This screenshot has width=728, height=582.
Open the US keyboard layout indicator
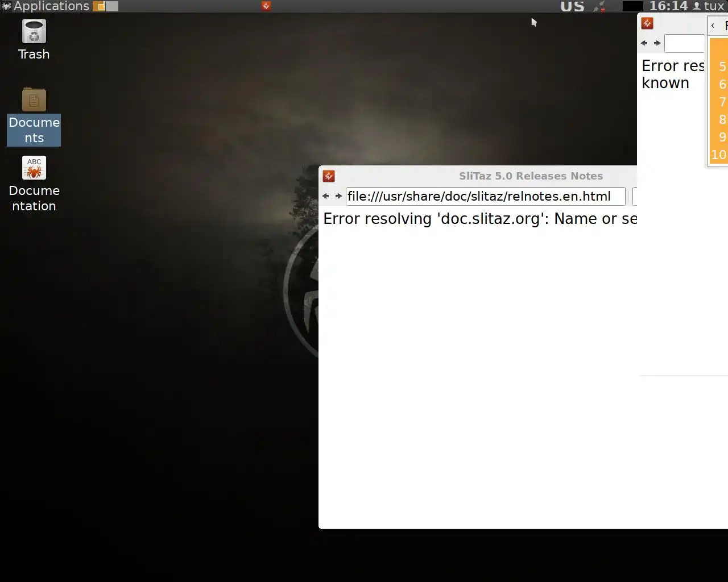[x=572, y=6]
